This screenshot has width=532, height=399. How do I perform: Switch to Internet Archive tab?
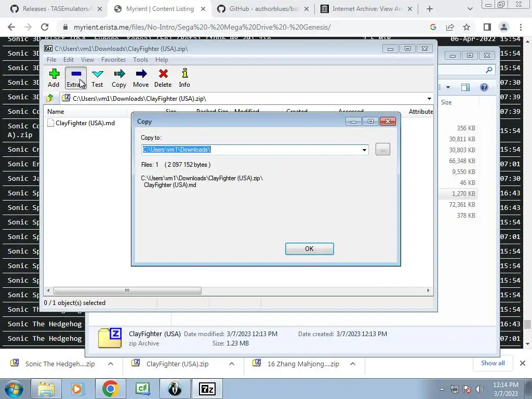pos(366,9)
